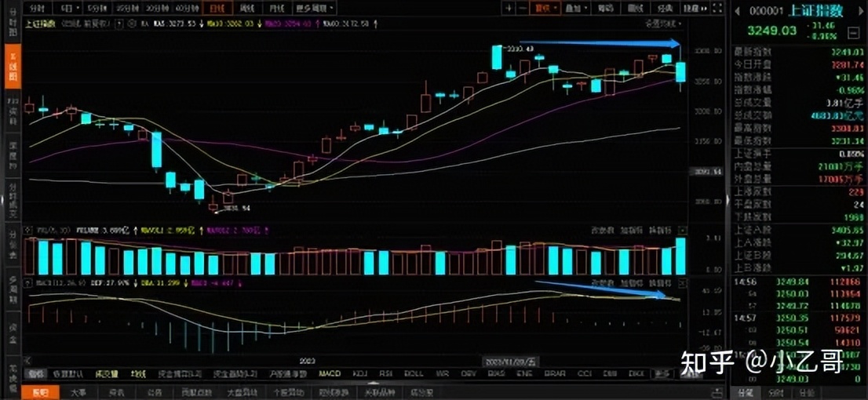Select the 5分钟 period tab
The height and width of the screenshot is (400, 868).
pos(99,9)
